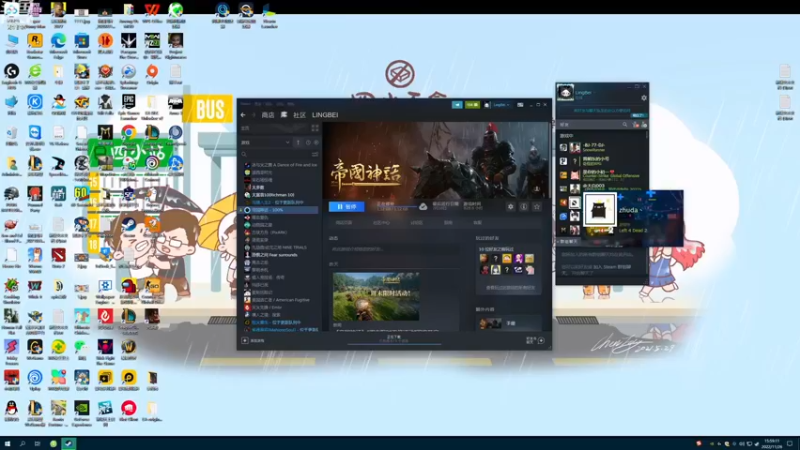Viewport: 800px width, 450px height.
Task: Expand the group chats section
Action: pos(569,241)
